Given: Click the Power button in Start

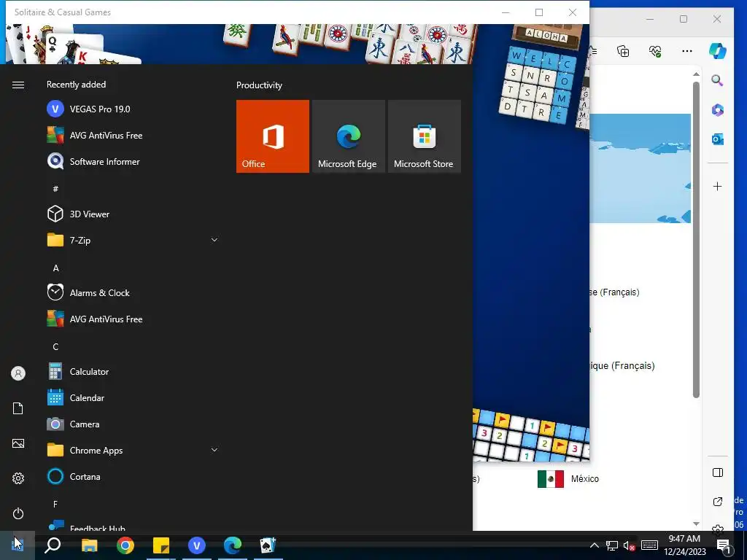Looking at the screenshot, I should coord(18,513).
